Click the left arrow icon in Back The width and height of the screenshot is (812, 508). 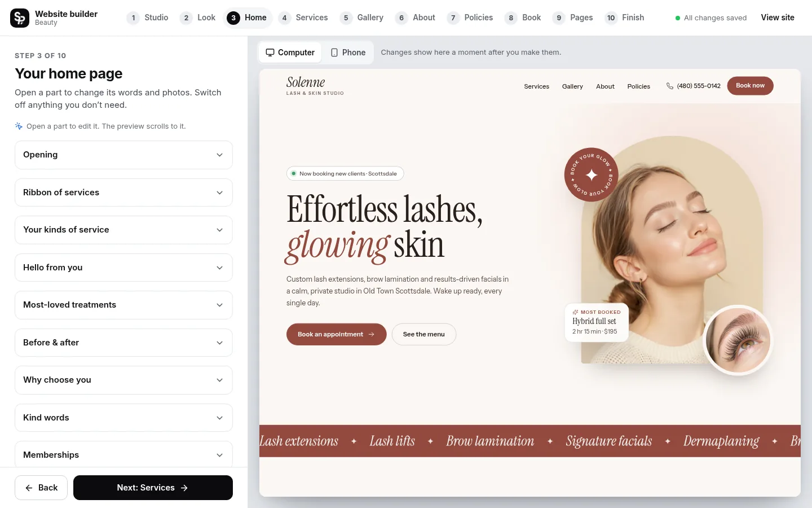pyautogui.click(x=29, y=488)
